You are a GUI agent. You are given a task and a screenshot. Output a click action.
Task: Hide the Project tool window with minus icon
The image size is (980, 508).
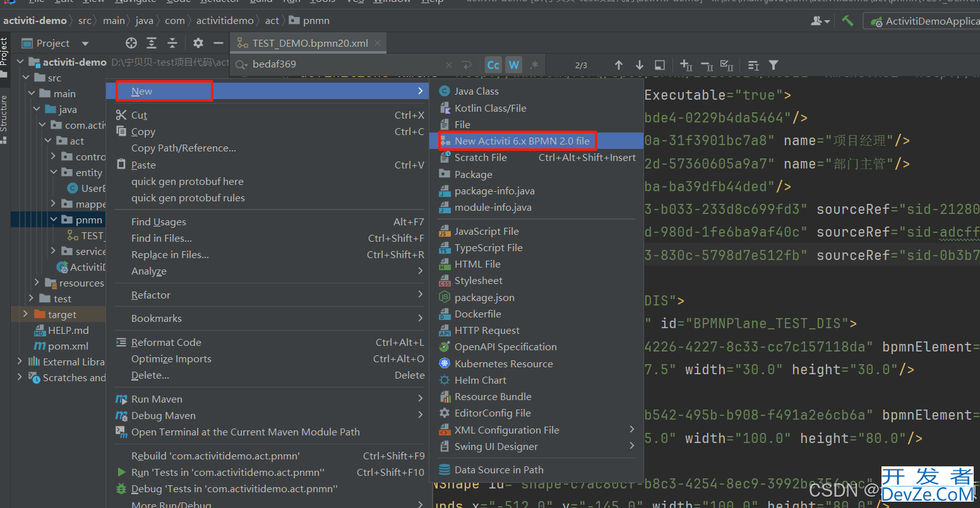click(218, 43)
